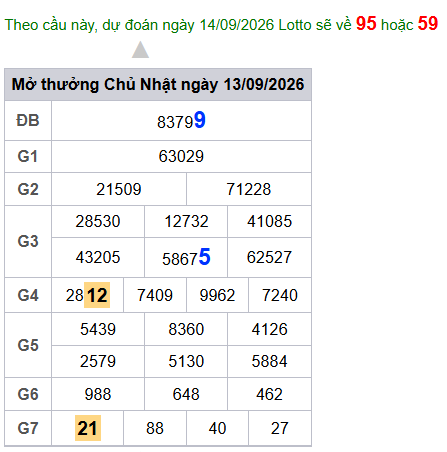Image resolution: width=447 pixels, height=452 pixels.
Task: Select G6 number 988
Action: click(x=98, y=394)
